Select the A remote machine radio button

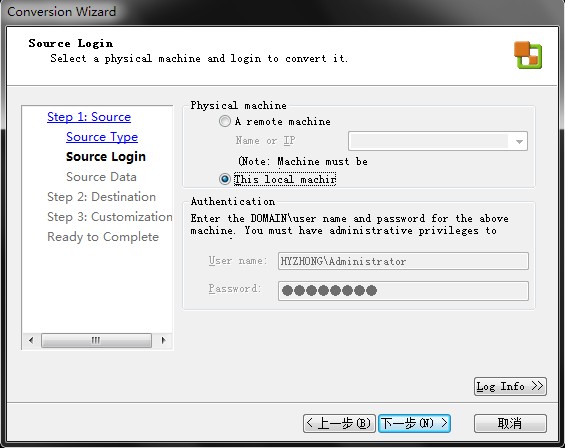coord(225,121)
